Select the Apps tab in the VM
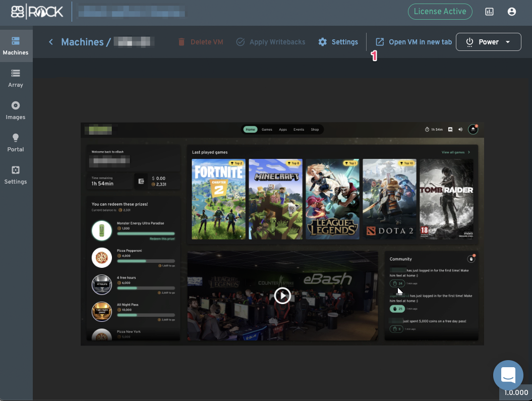The width and height of the screenshot is (532, 401). click(283, 130)
